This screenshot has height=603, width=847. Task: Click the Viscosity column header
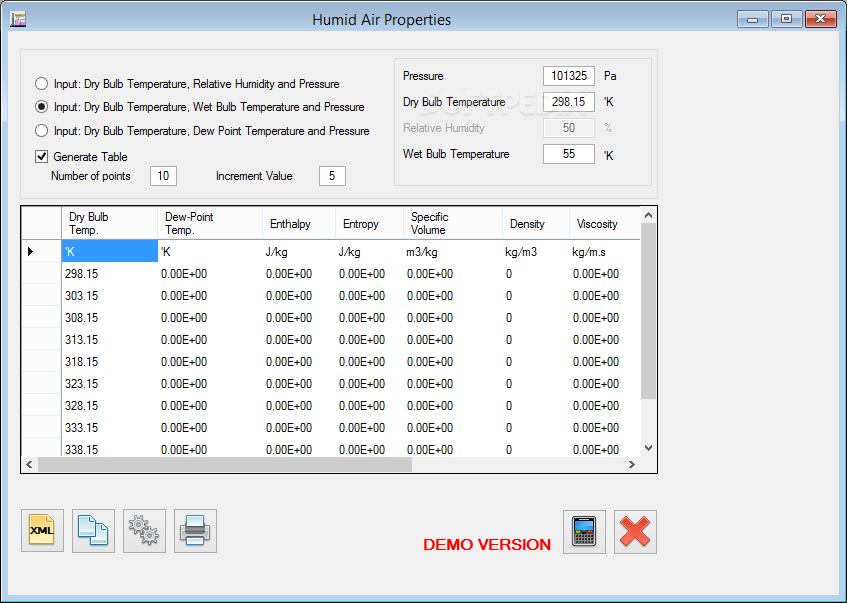pos(604,223)
